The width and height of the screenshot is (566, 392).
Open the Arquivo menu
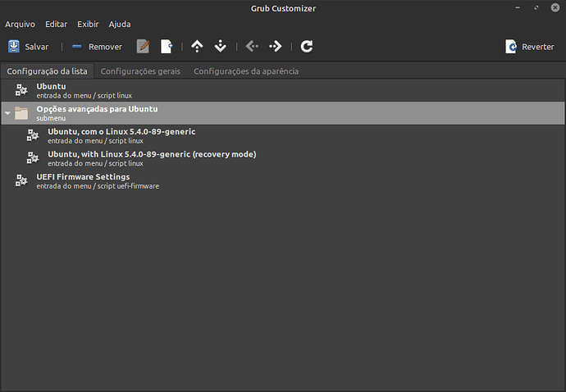20,24
